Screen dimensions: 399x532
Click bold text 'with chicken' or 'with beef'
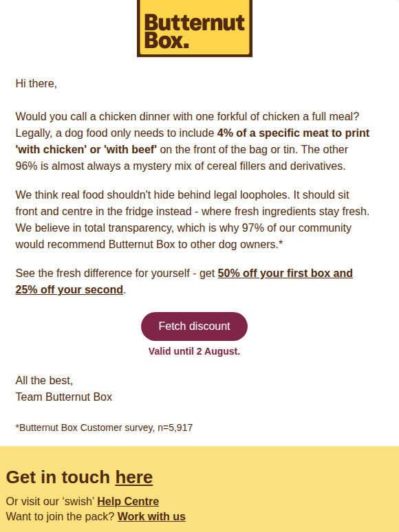(x=86, y=149)
